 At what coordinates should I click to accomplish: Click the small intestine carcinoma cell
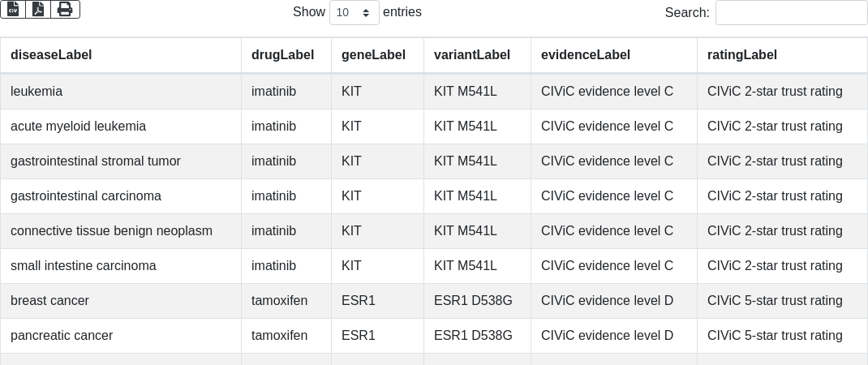point(84,266)
